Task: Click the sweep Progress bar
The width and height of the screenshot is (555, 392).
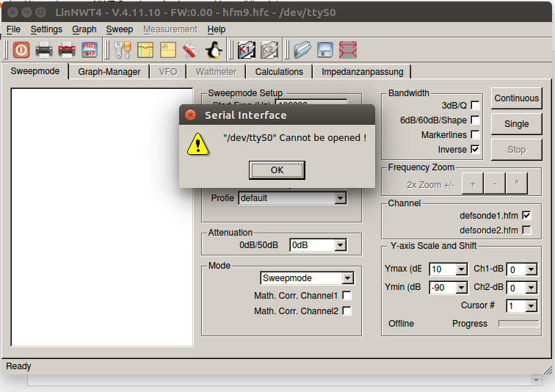Action: click(518, 324)
